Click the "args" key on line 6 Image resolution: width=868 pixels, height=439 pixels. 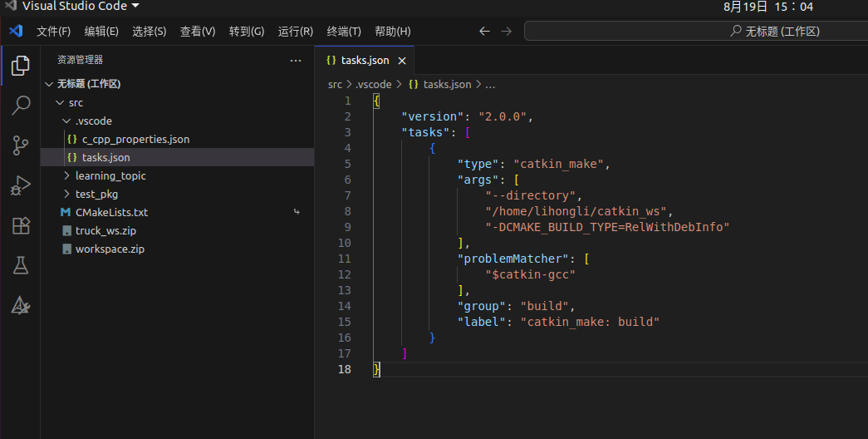[x=478, y=180]
